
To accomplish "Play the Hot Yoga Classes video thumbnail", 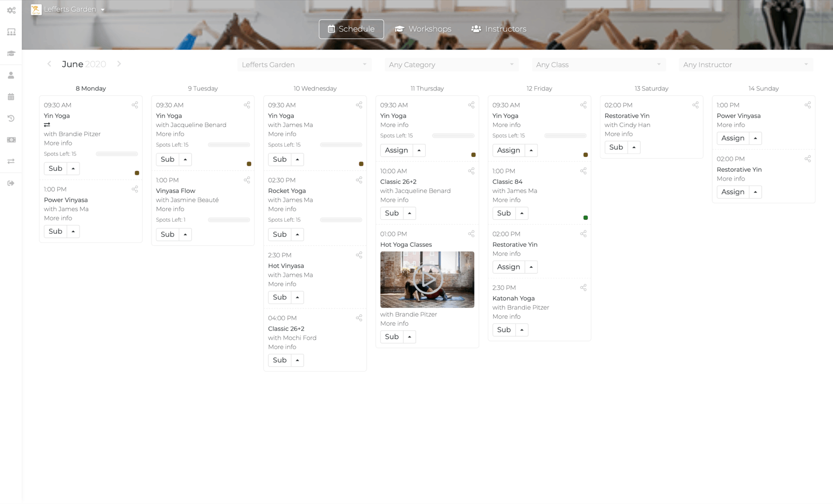I will (427, 280).
